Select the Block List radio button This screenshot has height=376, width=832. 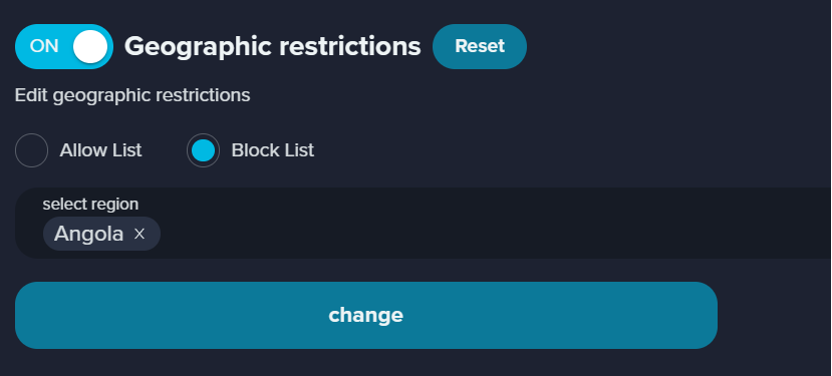203,151
